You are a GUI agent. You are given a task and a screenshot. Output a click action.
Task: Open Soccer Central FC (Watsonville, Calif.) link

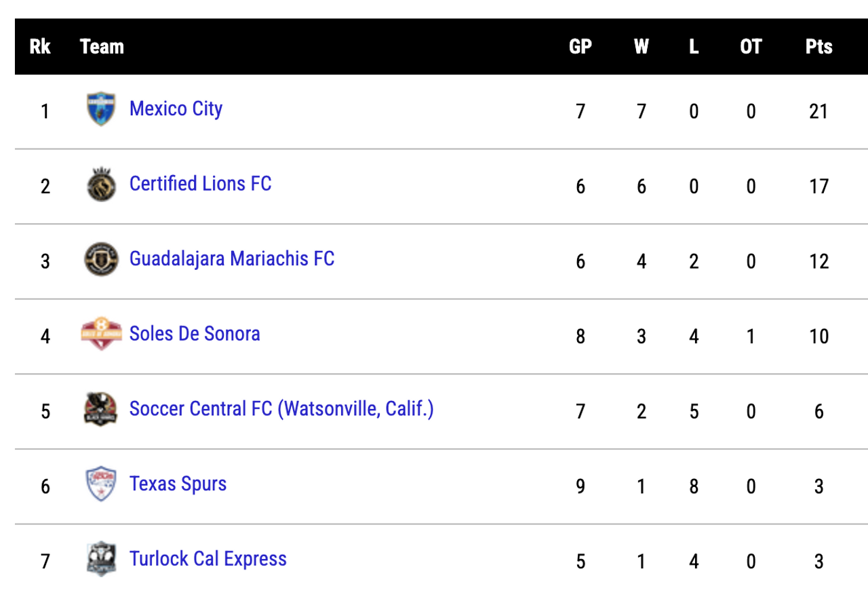[x=281, y=408]
